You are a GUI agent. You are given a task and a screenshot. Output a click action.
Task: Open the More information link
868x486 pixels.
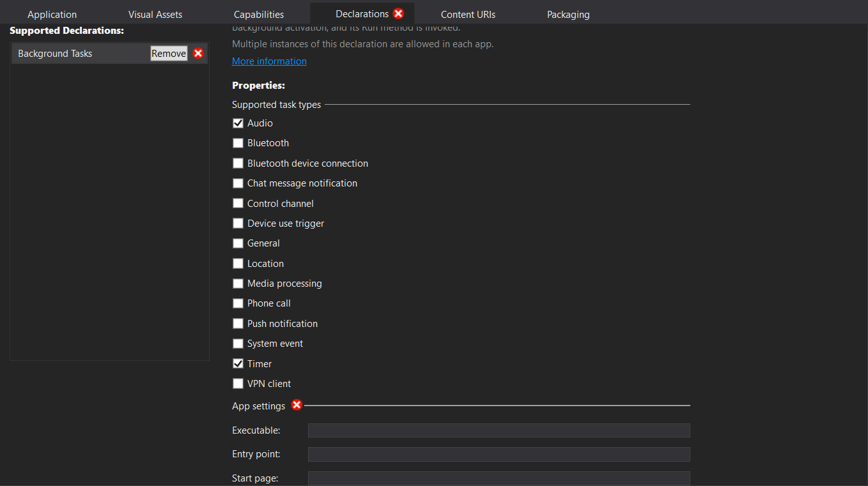pyautogui.click(x=269, y=61)
